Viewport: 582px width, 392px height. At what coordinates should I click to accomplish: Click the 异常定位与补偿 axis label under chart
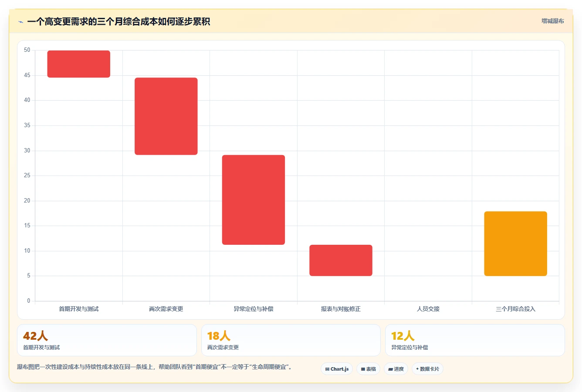tap(254, 309)
